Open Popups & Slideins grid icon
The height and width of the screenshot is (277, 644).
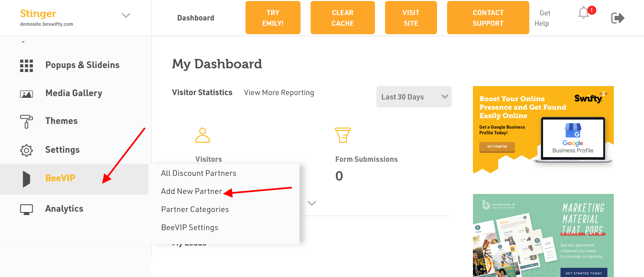pyautogui.click(x=26, y=66)
